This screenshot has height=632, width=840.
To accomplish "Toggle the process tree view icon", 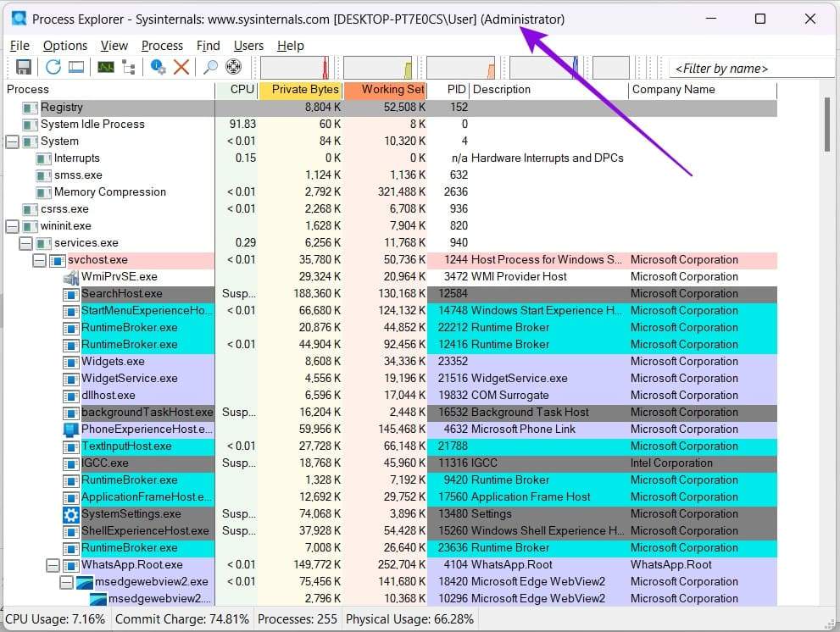I will tap(129, 67).
